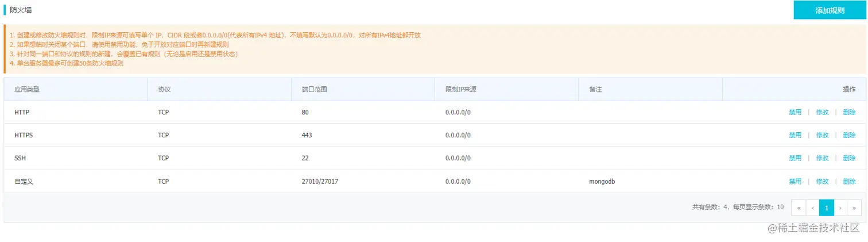Delete the mongodb custom rule
Viewport: 868px width, 242px height.
(849, 181)
